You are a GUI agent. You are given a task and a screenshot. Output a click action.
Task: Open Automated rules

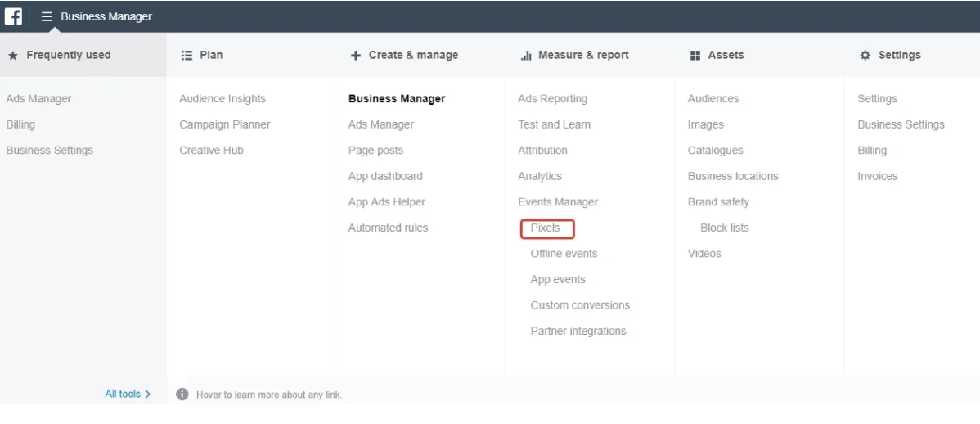388,228
